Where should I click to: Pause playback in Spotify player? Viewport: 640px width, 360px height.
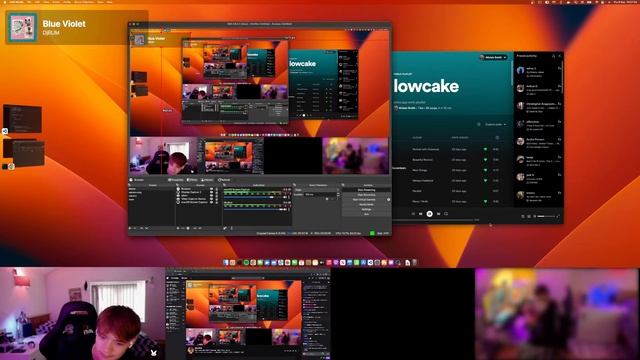(x=429, y=213)
